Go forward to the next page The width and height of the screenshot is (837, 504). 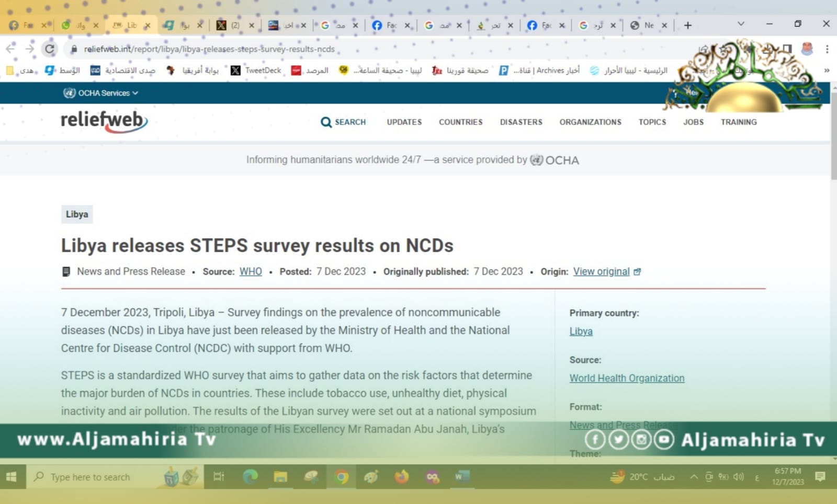point(30,49)
